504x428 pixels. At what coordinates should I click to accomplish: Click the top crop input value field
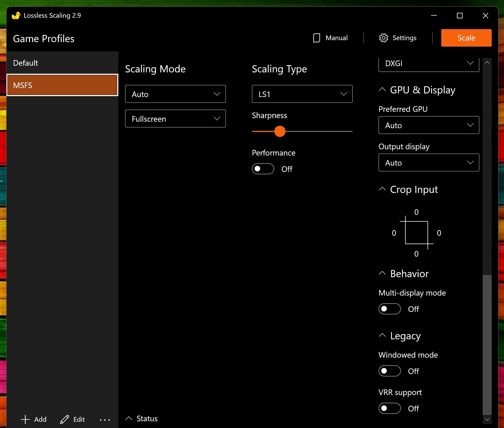pyautogui.click(x=416, y=212)
